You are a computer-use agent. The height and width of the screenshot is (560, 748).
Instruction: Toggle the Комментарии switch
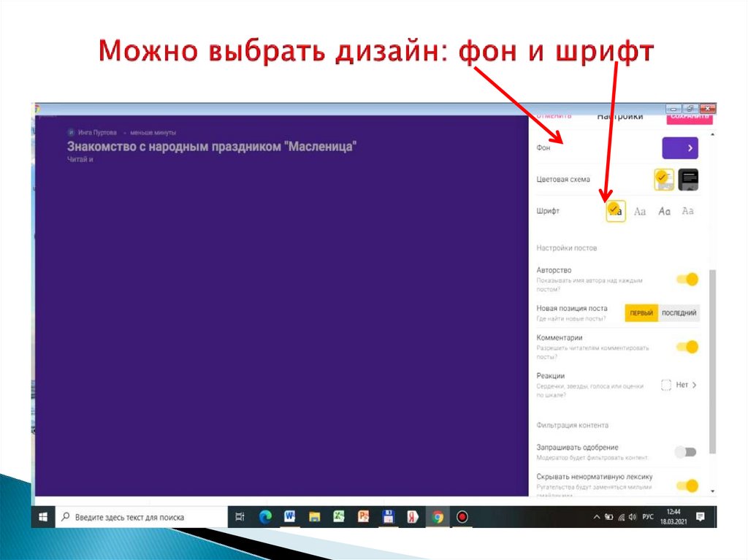(687, 347)
